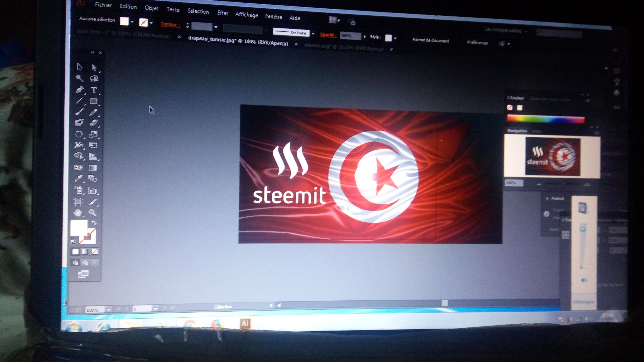This screenshot has width=644, height=362.
Task: Select the Lasso tool
Action: point(94,79)
